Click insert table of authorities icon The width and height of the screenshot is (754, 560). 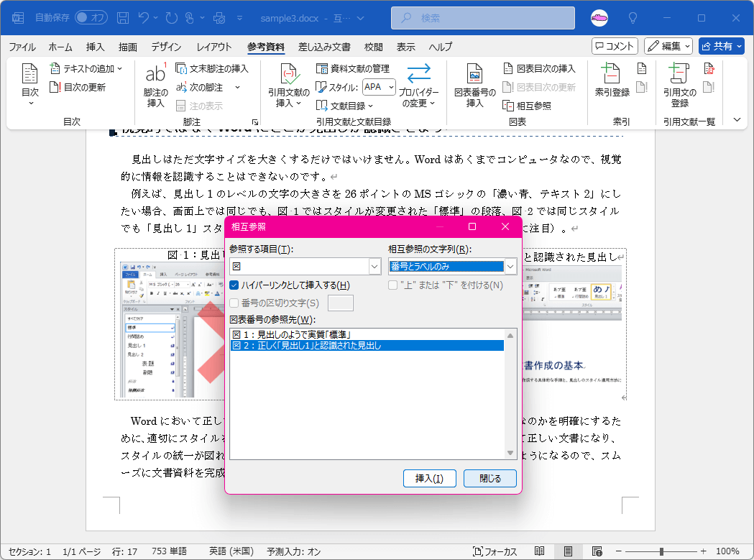point(709,68)
